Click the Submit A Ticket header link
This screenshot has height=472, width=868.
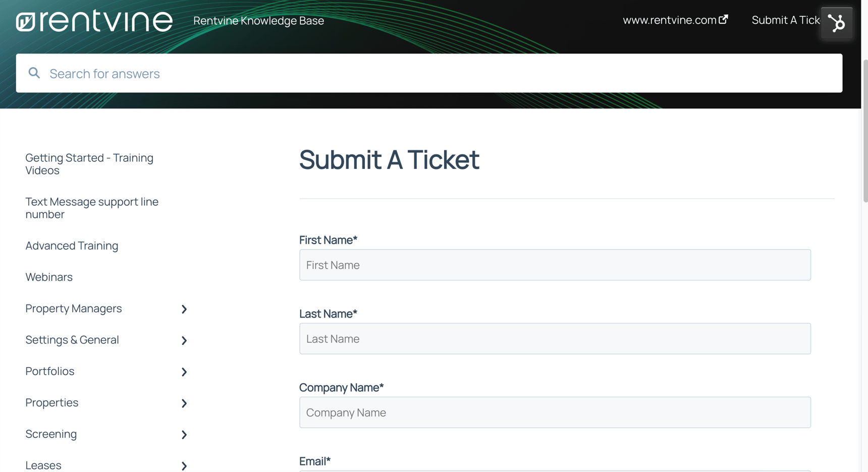[784, 20]
